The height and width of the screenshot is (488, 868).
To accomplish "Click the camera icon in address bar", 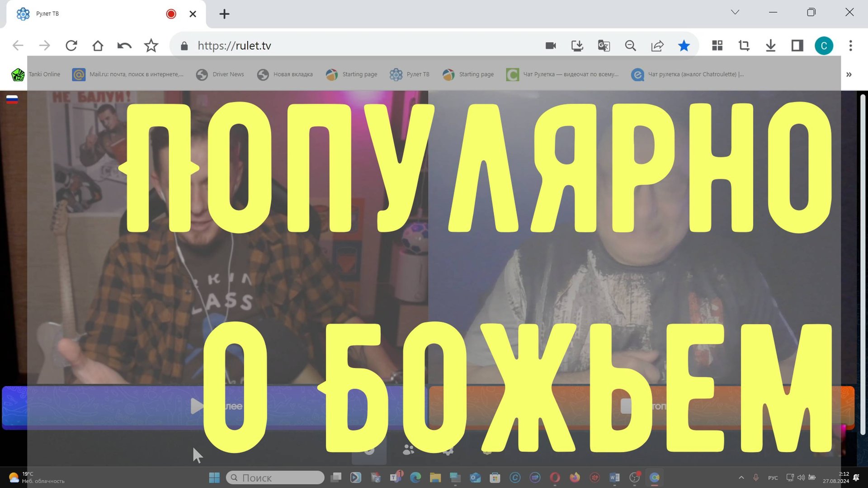I will (551, 46).
